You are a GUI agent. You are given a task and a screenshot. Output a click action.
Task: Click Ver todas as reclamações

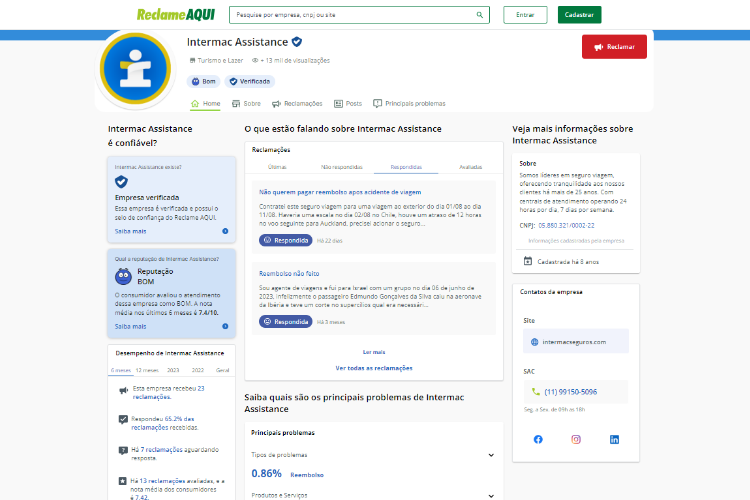click(x=374, y=368)
